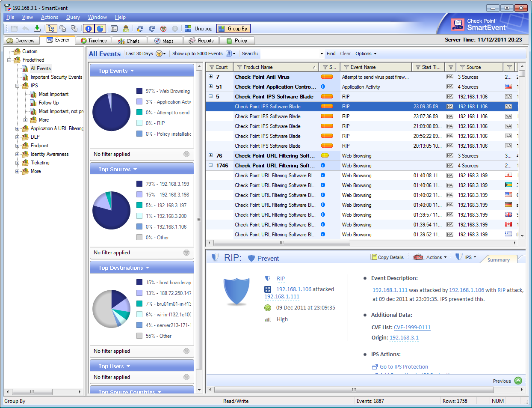Open the Options dropdown

(366, 54)
